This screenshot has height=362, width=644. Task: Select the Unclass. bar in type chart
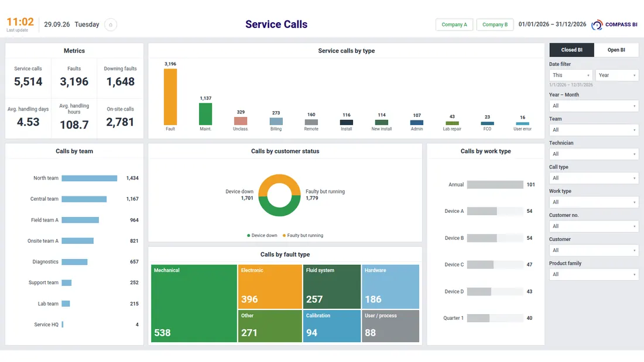241,121
